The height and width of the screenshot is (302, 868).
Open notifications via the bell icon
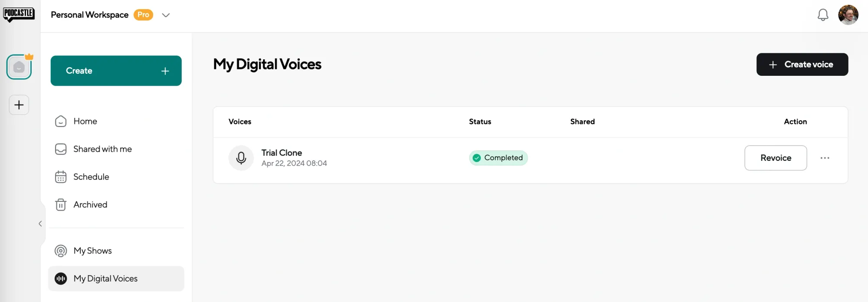(x=823, y=15)
